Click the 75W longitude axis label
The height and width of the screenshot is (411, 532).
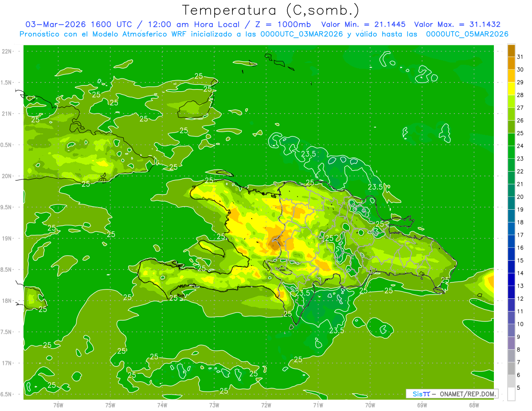pos(110,405)
